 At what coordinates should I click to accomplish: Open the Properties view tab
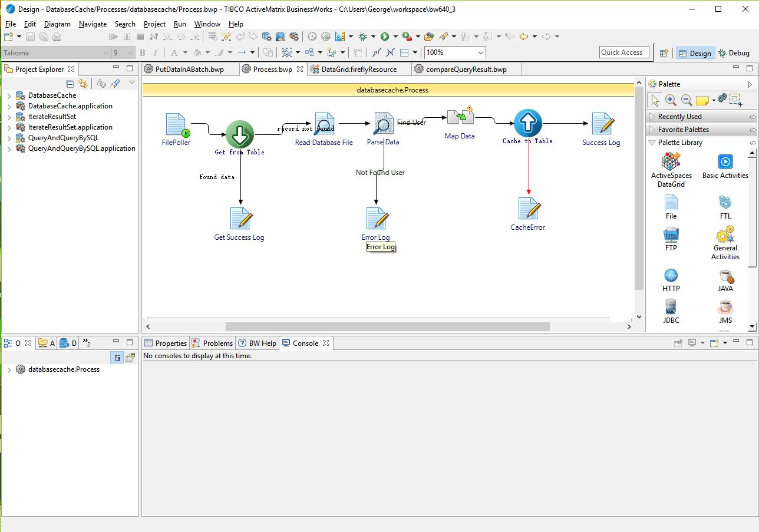click(166, 343)
